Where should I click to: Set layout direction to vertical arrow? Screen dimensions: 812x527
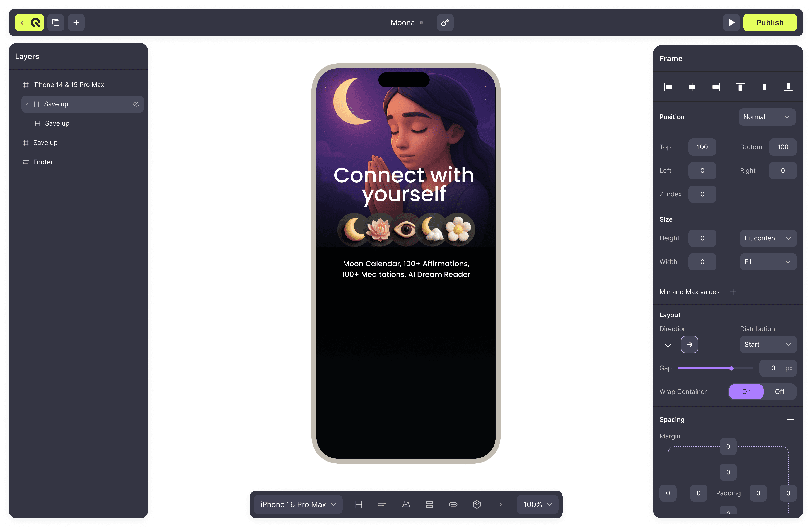pos(668,345)
